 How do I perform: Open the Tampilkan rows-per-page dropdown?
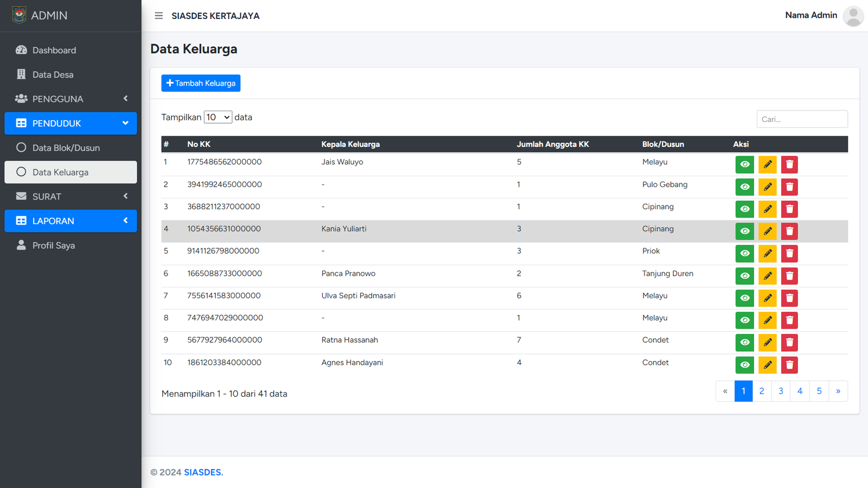click(218, 117)
